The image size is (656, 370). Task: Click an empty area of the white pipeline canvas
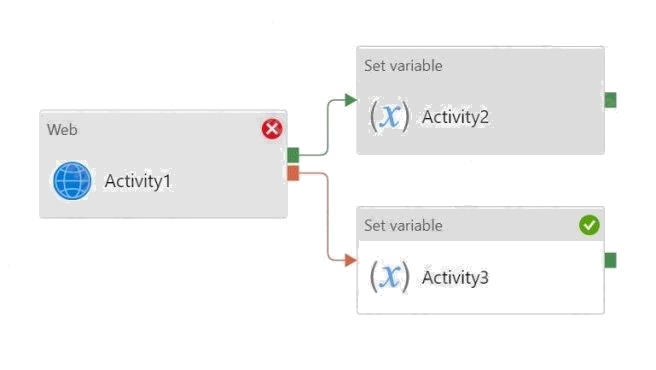coord(167,293)
